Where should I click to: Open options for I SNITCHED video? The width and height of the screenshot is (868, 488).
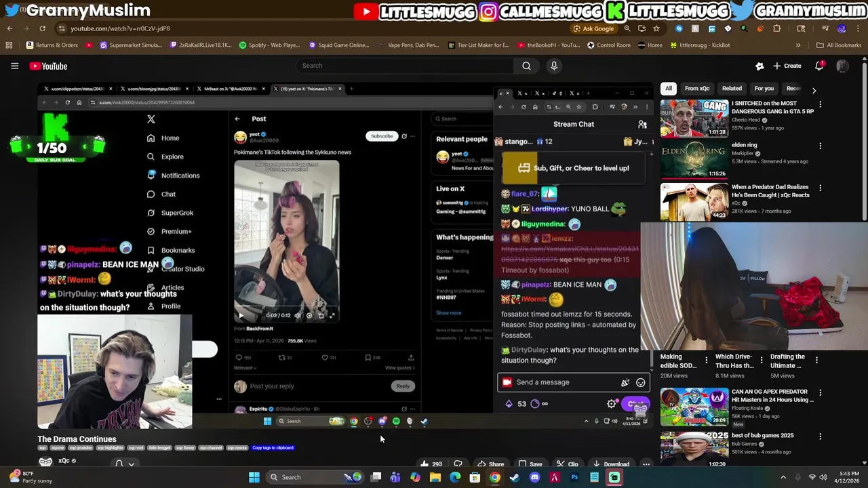pyautogui.click(x=820, y=105)
